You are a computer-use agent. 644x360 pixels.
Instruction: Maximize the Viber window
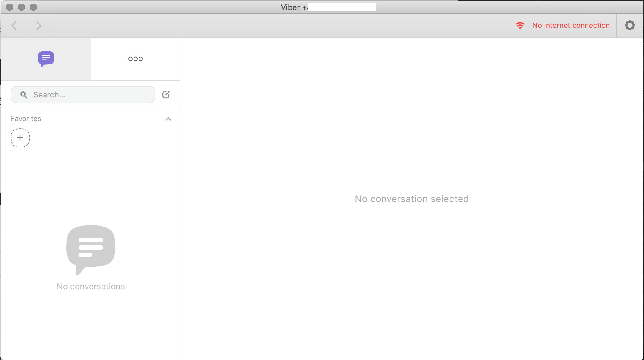pyautogui.click(x=33, y=7)
